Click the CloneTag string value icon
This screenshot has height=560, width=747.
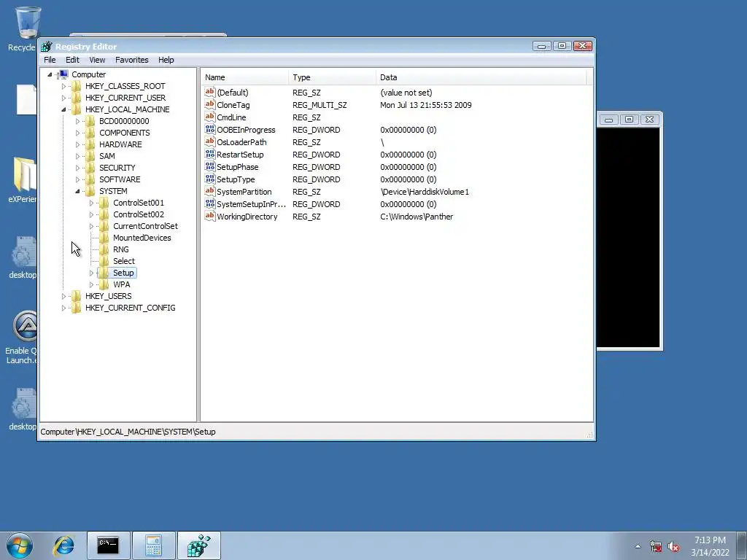point(209,105)
